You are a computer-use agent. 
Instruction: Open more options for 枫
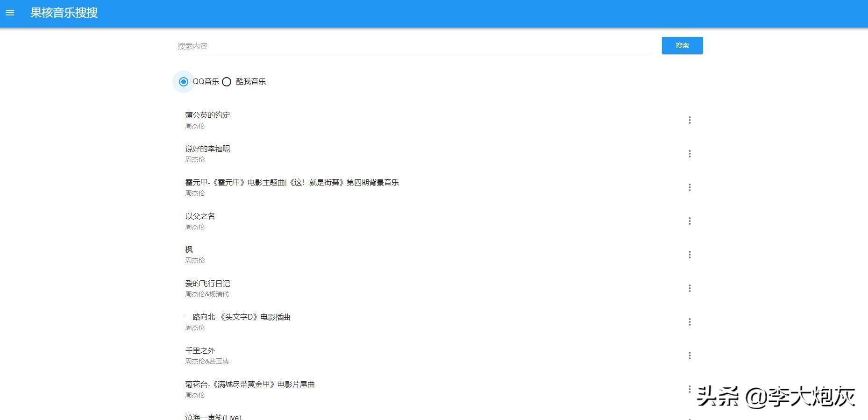(x=690, y=255)
